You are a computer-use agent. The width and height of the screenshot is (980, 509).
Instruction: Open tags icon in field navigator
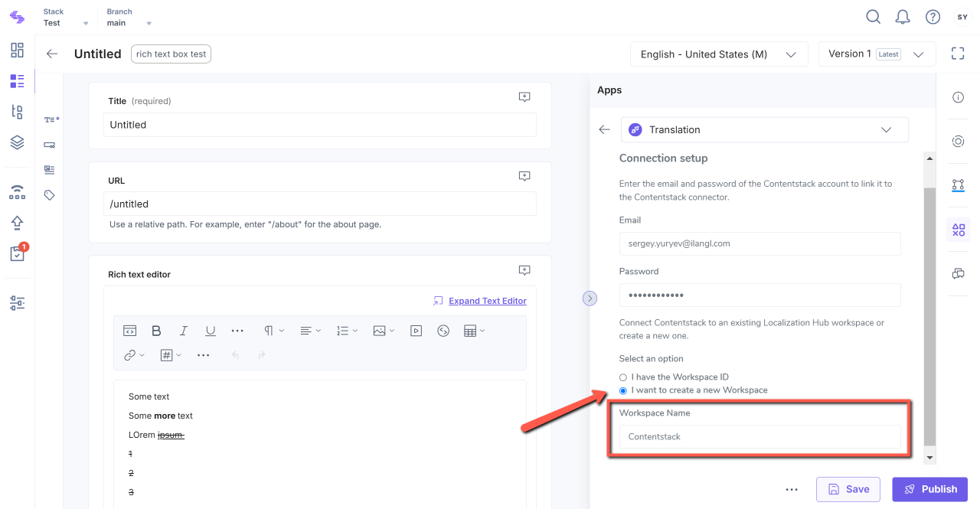[50, 195]
